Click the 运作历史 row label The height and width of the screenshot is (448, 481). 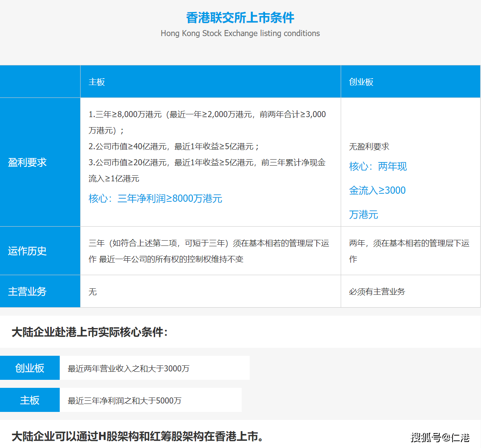(26, 251)
